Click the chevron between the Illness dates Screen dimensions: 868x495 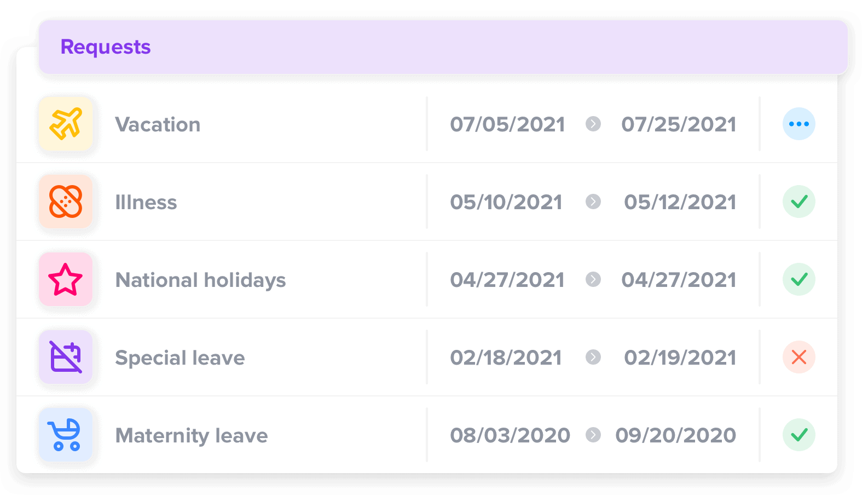point(594,202)
